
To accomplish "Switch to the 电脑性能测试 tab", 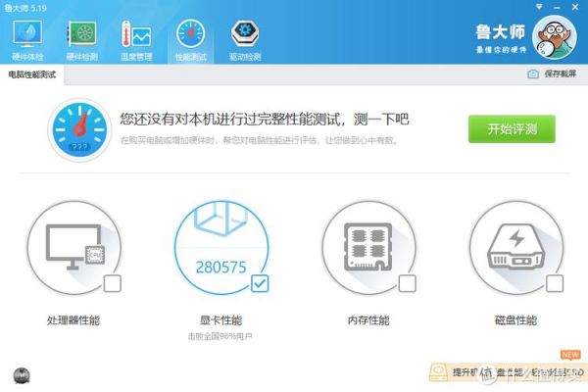I will [32, 74].
